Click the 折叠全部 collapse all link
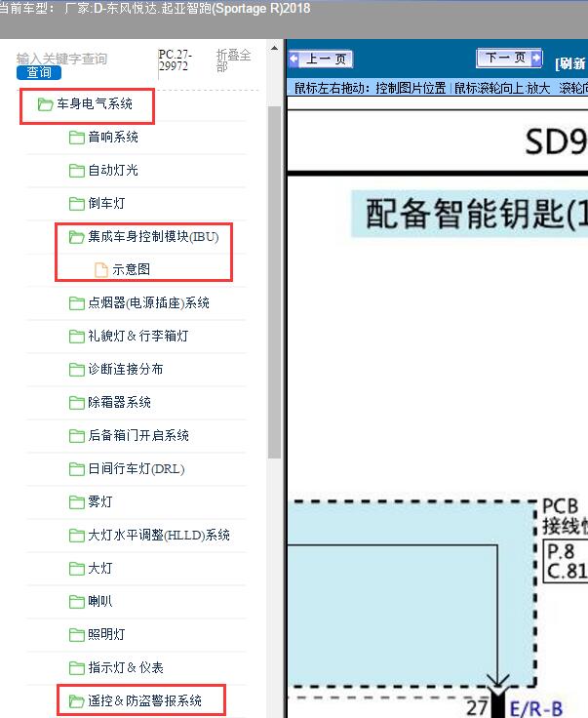The width and height of the screenshot is (588, 718). coord(233,60)
